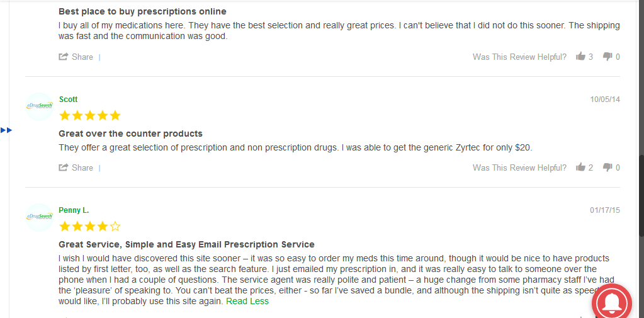Click thumbs up on first review
Screen dimensions: 644x318
[580, 56]
